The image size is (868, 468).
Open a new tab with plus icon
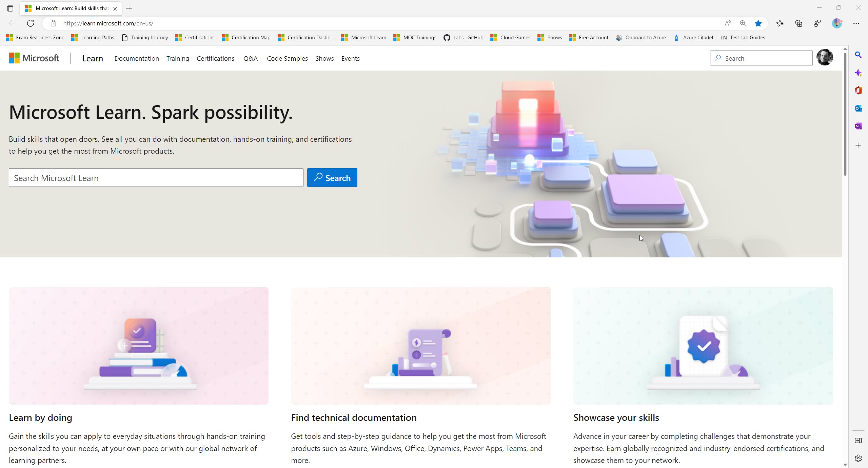pos(129,8)
